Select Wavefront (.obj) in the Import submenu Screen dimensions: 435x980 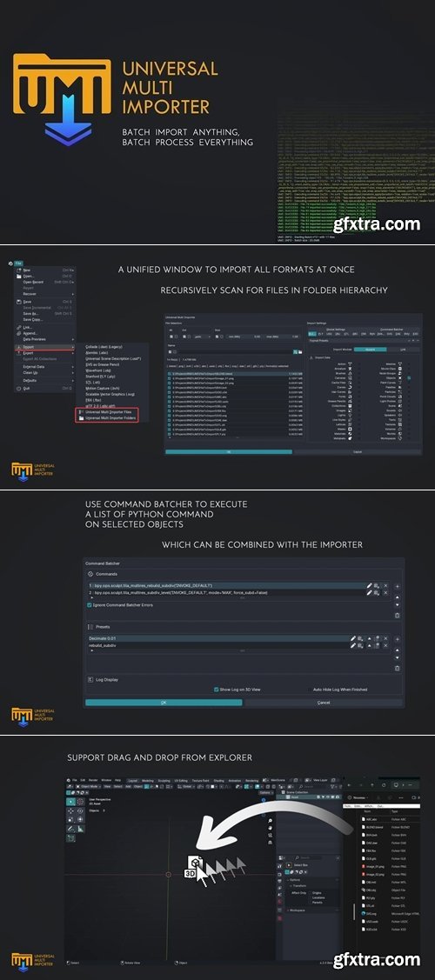pyautogui.click(x=98, y=370)
